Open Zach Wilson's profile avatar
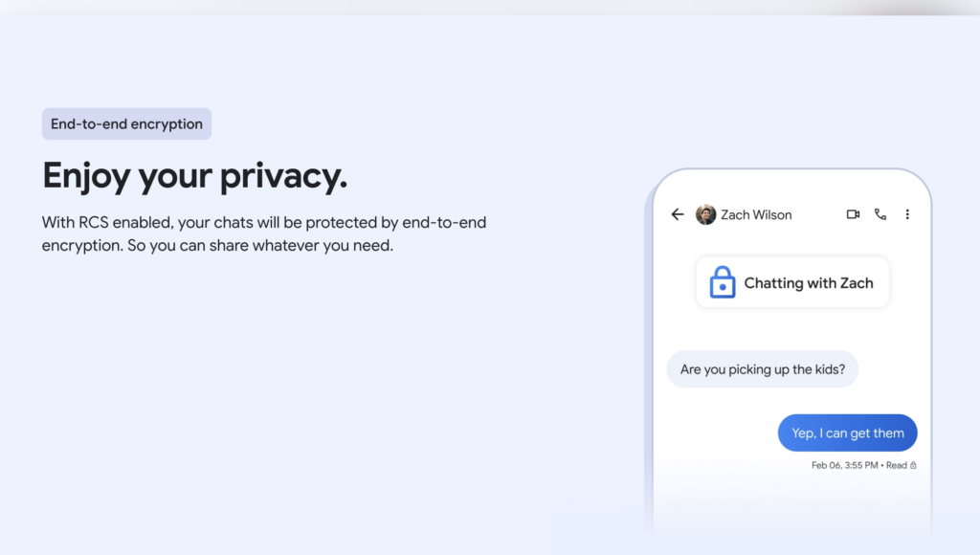Image resolution: width=980 pixels, height=555 pixels. pyautogui.click(x=706, y=214)
